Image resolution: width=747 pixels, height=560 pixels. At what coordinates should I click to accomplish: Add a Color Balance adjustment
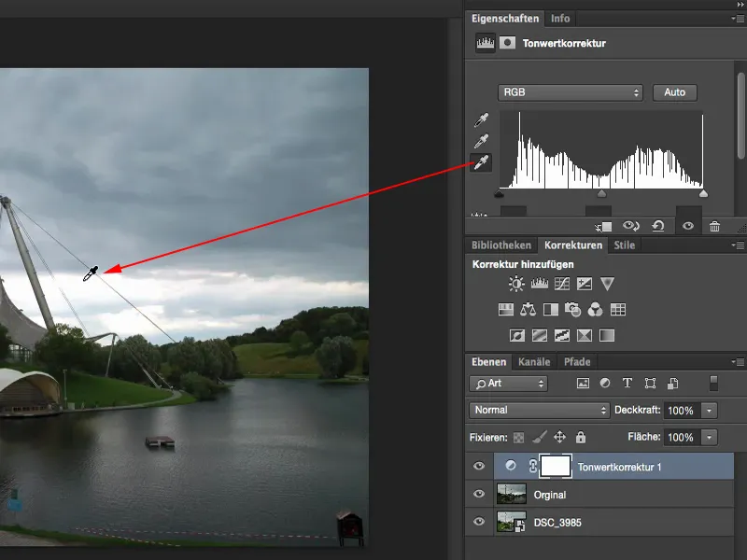click(528, 310)
